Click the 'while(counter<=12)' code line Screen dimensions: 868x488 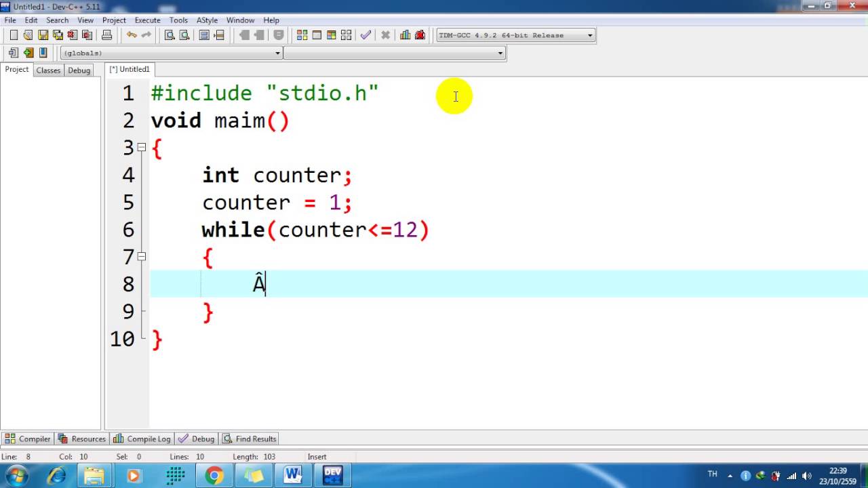point(315,230)
